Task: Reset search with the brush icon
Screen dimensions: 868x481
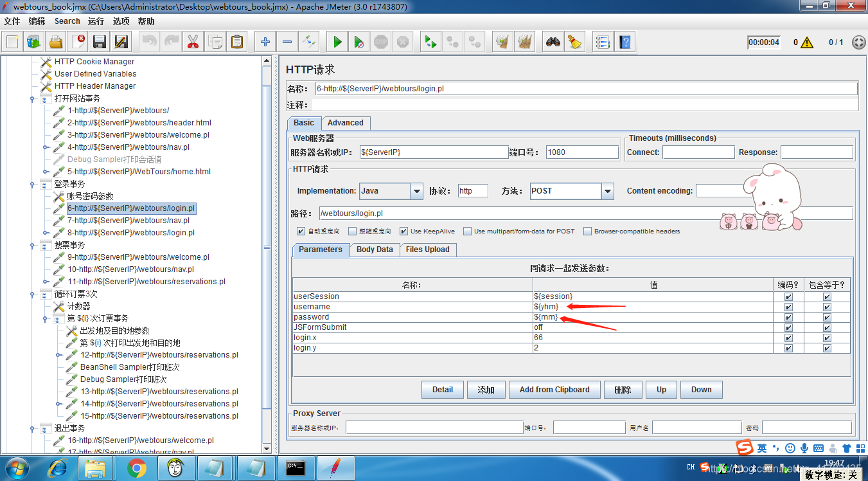Action: click(574, 42)
